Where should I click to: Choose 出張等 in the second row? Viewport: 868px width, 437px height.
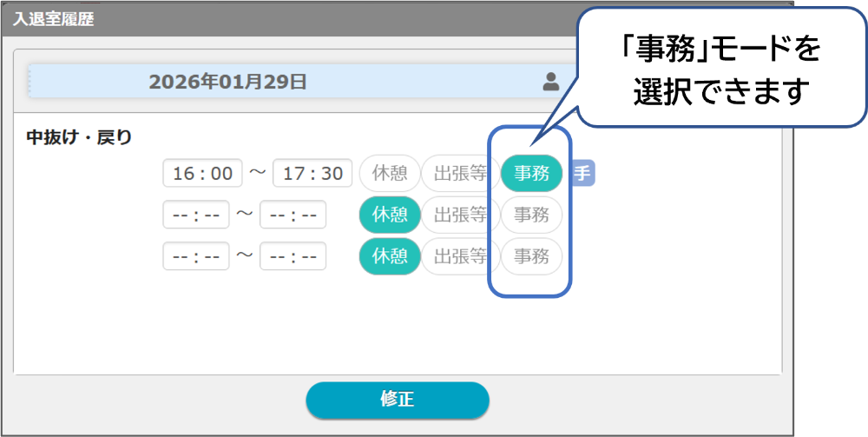[x=458, y=215]
